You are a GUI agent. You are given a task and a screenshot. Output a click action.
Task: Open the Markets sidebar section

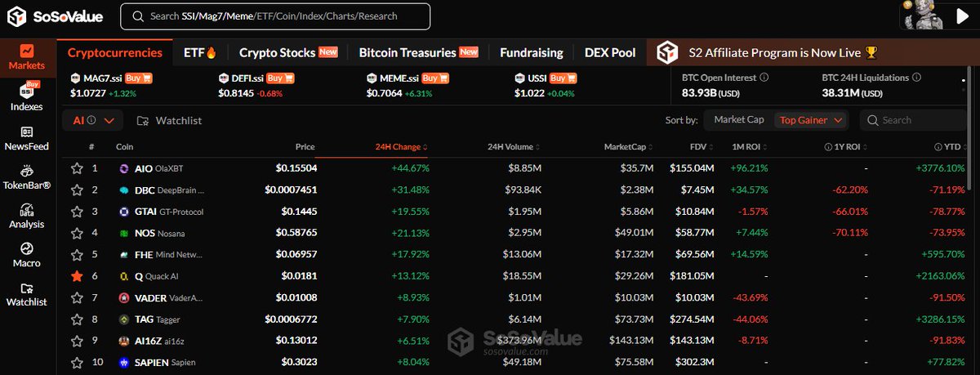pos(28,57)
